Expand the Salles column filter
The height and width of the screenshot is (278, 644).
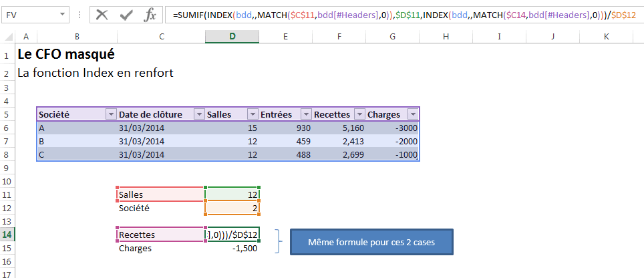tap(252, 114)
